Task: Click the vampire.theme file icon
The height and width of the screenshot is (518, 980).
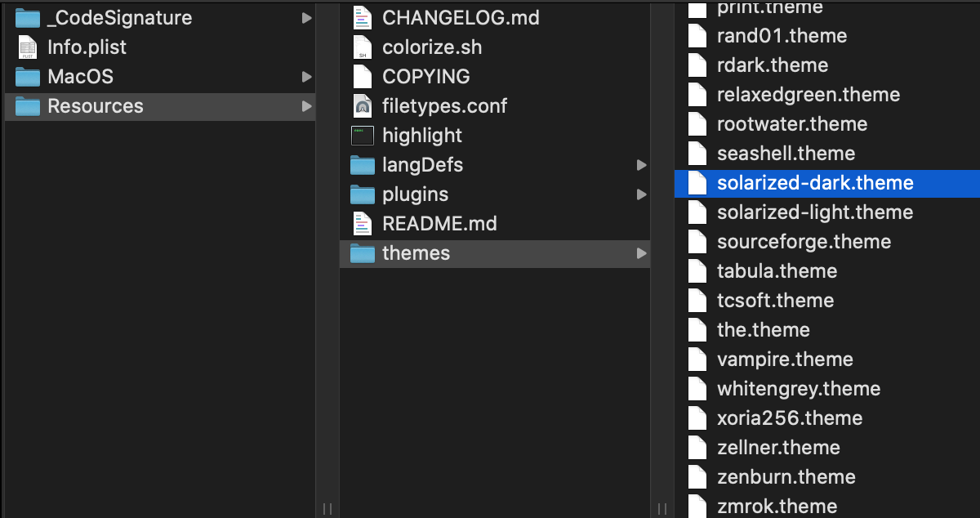Action: click(697, 359)
